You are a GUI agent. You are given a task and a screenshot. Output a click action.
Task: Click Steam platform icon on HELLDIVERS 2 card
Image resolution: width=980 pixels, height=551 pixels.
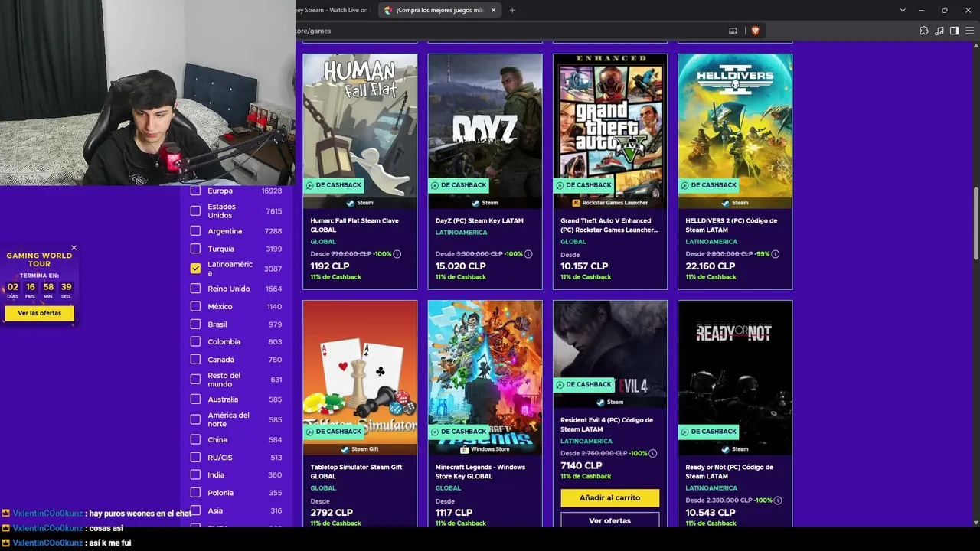(725, 203)
